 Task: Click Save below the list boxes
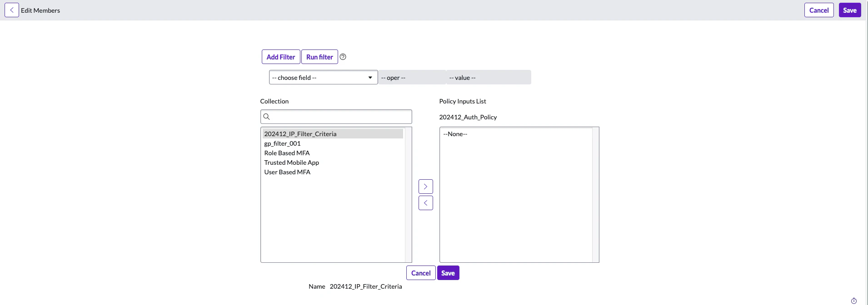click(x=448, y=273)
